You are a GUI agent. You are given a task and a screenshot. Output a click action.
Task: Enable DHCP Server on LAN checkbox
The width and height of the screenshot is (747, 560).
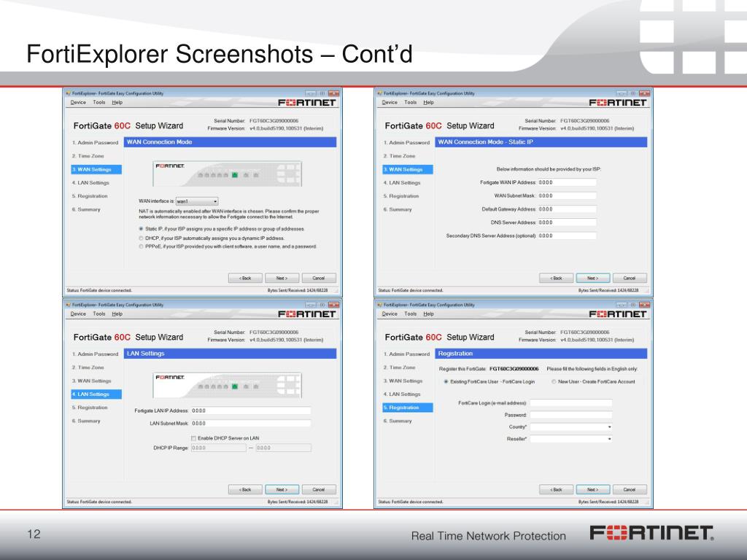(193, 438)
